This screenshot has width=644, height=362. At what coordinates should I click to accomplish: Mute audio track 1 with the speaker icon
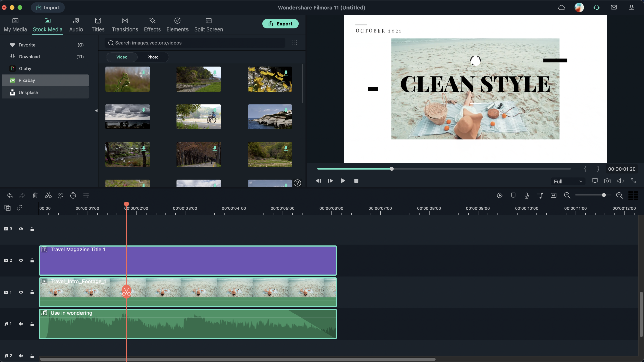[x=21, y=324]
